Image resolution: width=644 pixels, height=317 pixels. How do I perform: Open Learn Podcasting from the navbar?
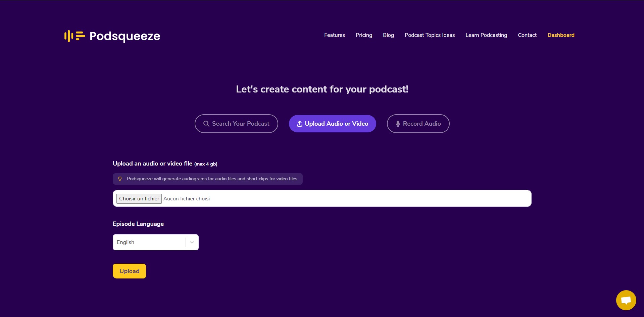click(486, 35)
